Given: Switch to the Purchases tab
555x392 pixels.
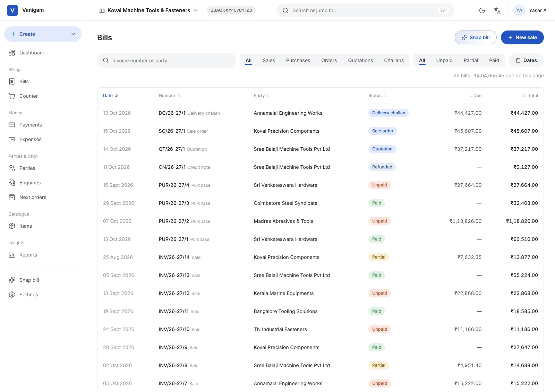Looking at the screenshot, I should pos(298,60).
